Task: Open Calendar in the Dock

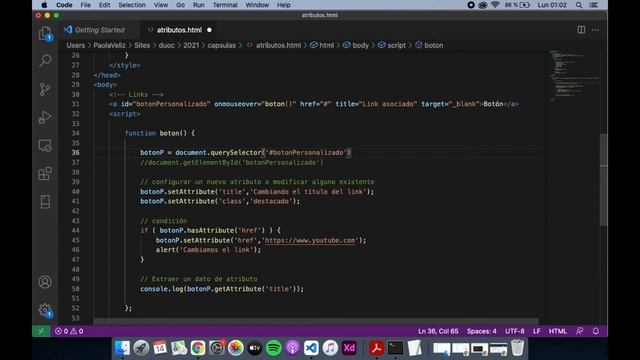Action: (x=160, y=348)
